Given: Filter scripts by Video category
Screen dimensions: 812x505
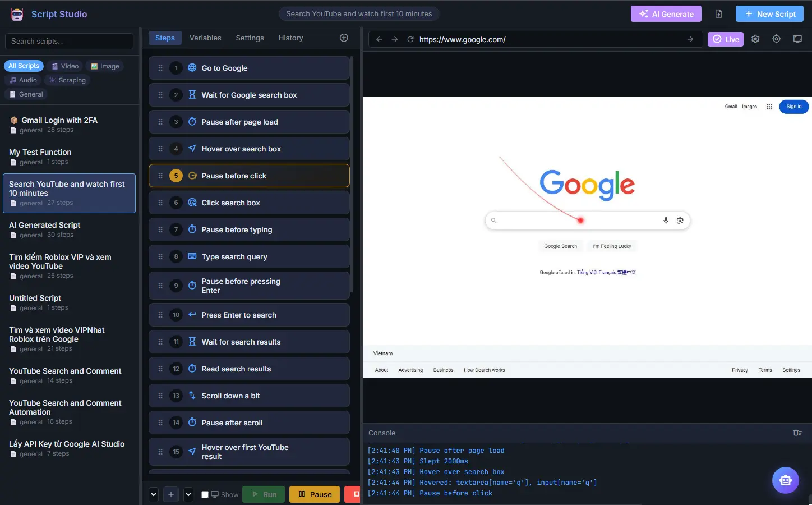Looking at the screenshot, I should pyautogui.click(x=65, y=66).
